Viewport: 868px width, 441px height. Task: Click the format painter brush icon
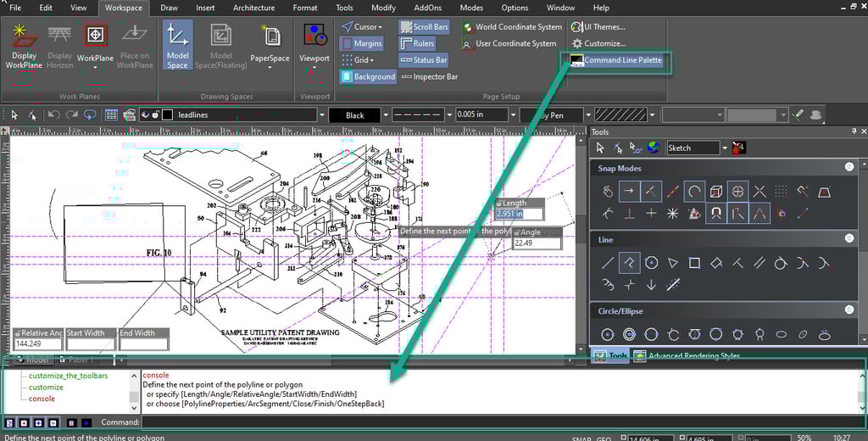(798, 114)
